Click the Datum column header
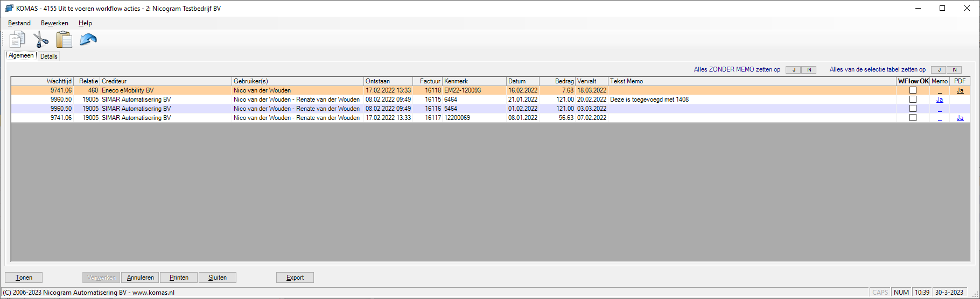 pyautogui.click(x=523, y=81)
